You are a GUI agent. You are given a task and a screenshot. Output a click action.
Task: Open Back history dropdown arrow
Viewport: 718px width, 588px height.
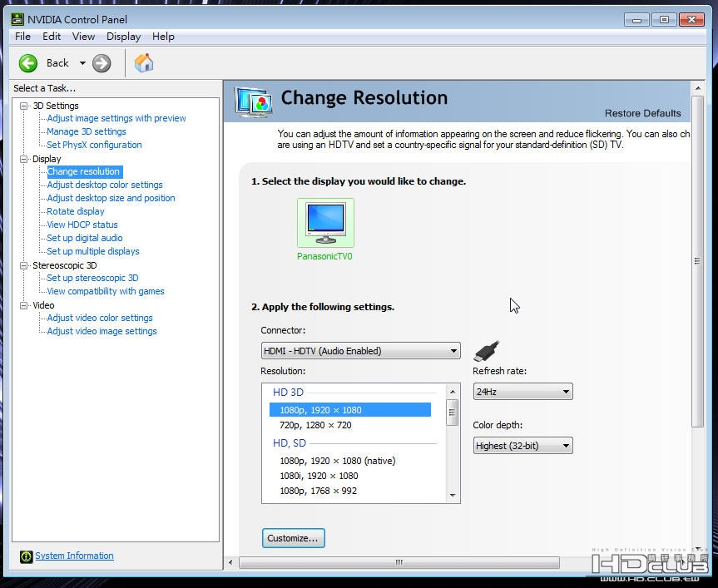(82, 63)
